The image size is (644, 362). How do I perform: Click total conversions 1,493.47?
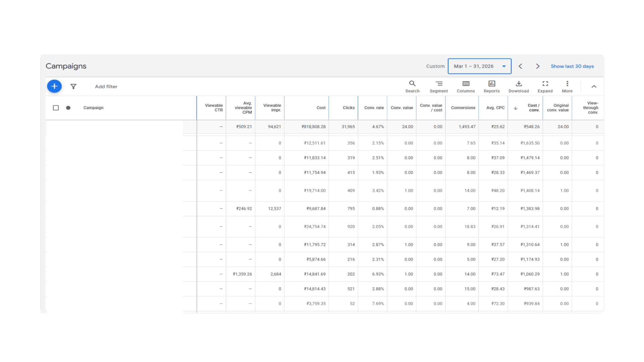pos(467,127)
